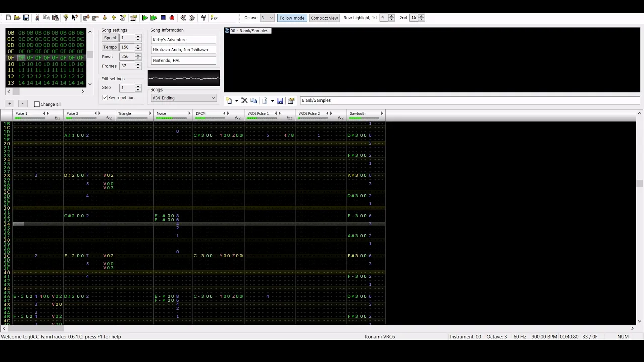The width and height of the screenshot is (644, 362).
Task: Activate the context help pointer icon
Action: coord(75,18)
